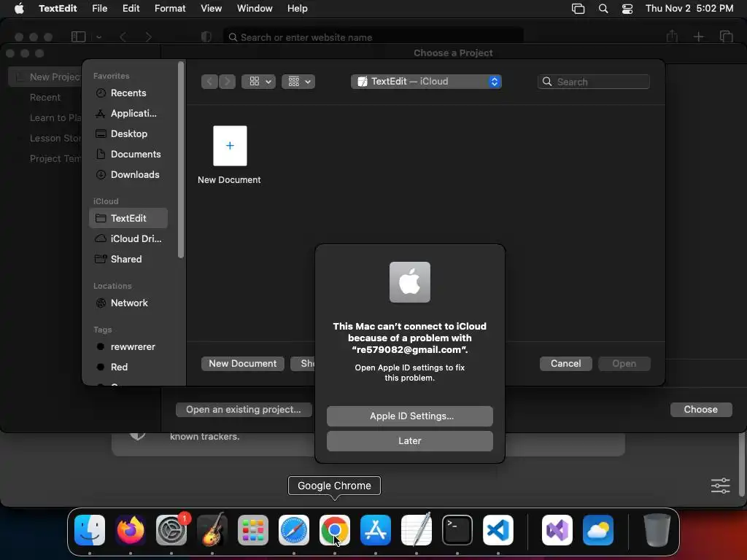
Task: Open TextEdit icon in the Dock
Action: pos(417,530)
